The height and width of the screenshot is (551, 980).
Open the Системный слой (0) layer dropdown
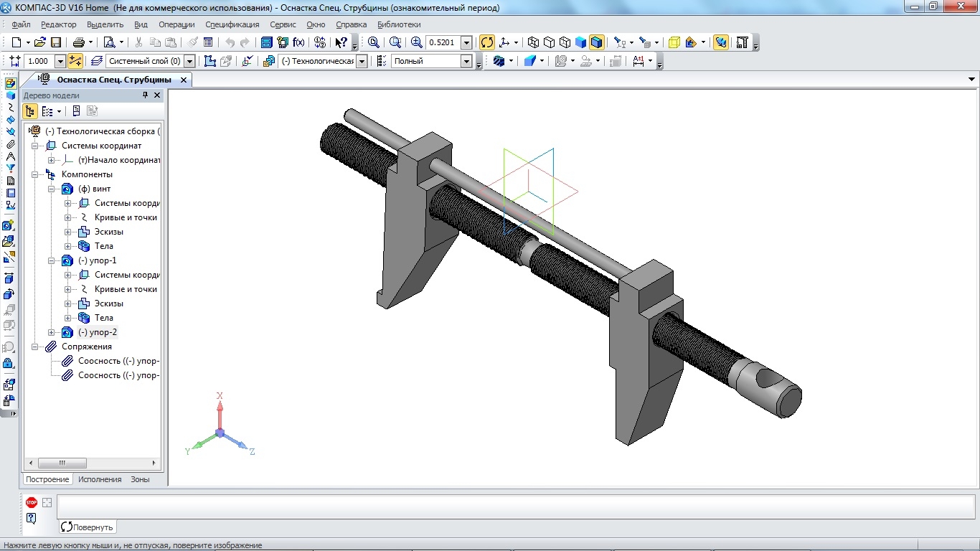(x=190, y=61)
